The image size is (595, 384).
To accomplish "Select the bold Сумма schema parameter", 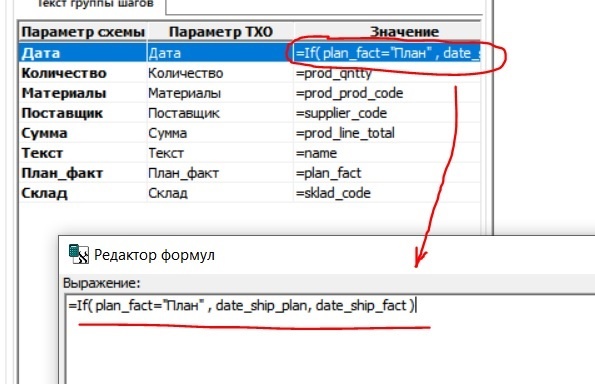I will (83, 133).
